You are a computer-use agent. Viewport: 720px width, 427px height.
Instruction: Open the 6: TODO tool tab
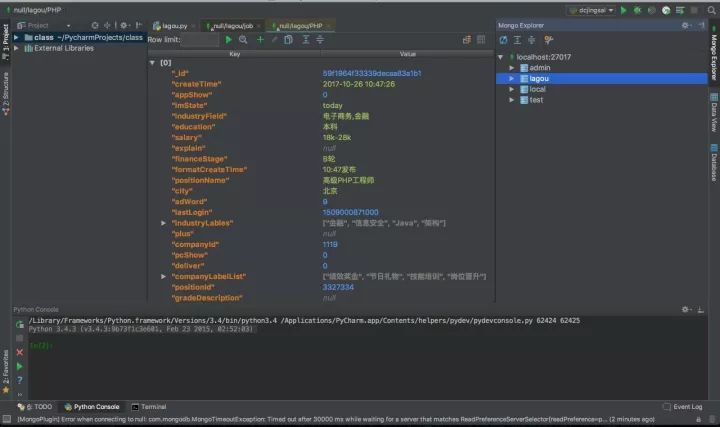click(x=35, y=407)
